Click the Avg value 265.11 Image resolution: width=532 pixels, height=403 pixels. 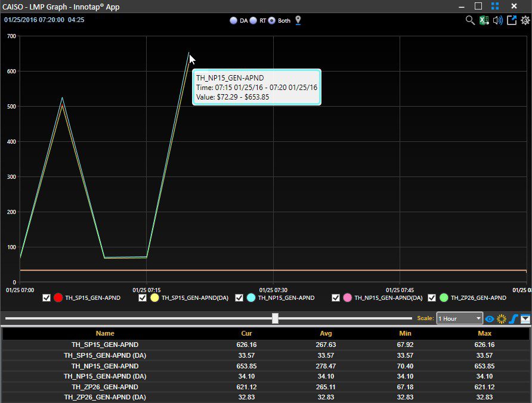326,387
